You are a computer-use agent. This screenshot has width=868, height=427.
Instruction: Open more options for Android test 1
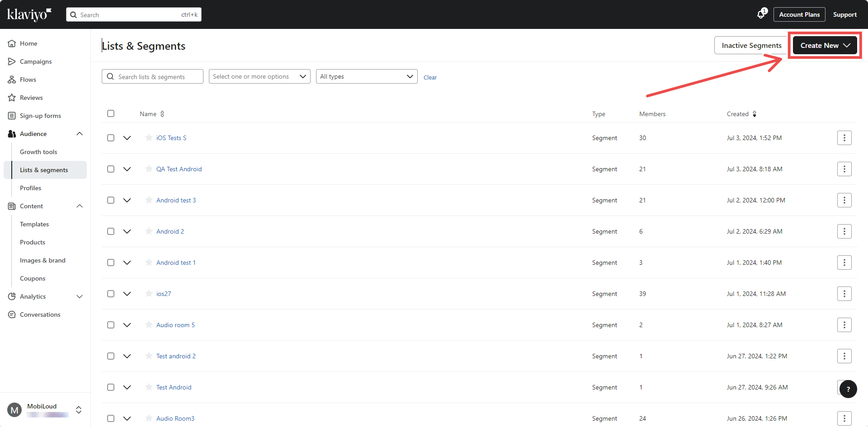(x=844, y=263)
